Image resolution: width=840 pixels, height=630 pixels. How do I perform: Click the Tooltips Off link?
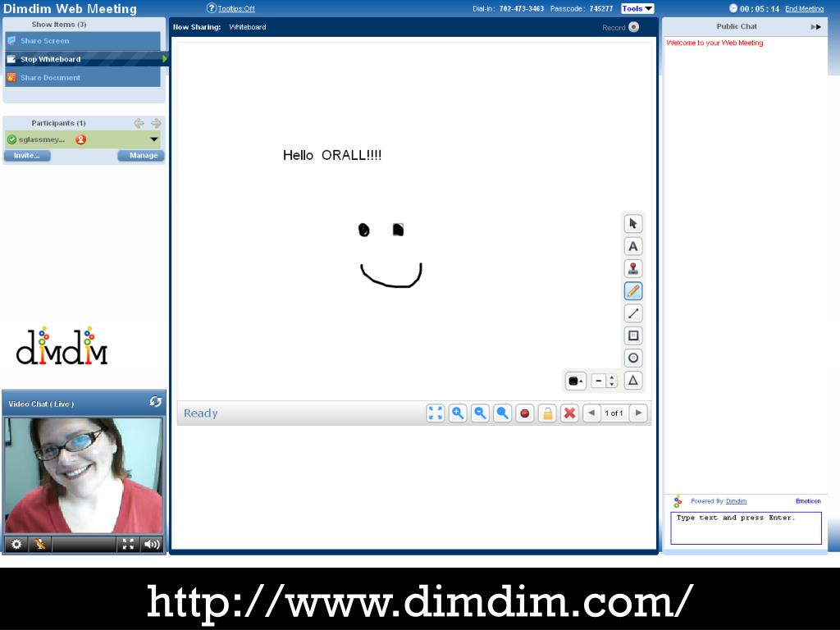pyautogui.click(x=236, y=8)
